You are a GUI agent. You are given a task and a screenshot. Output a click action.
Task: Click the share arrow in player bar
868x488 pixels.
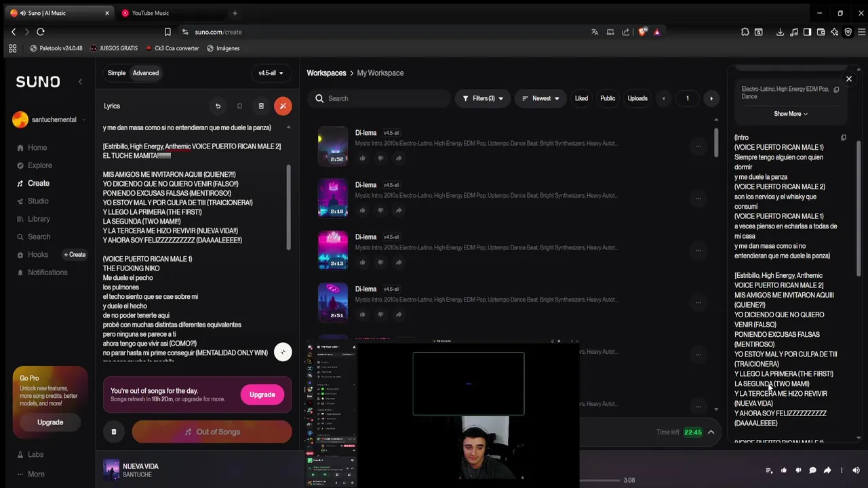(x=827, y=470)
